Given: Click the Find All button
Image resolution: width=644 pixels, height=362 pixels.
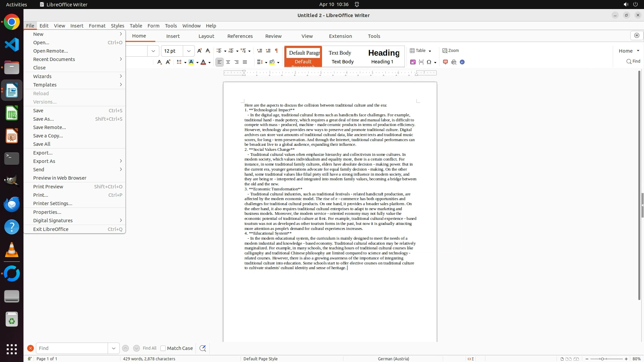Looking at the screenshot, I should coord(149,348).
